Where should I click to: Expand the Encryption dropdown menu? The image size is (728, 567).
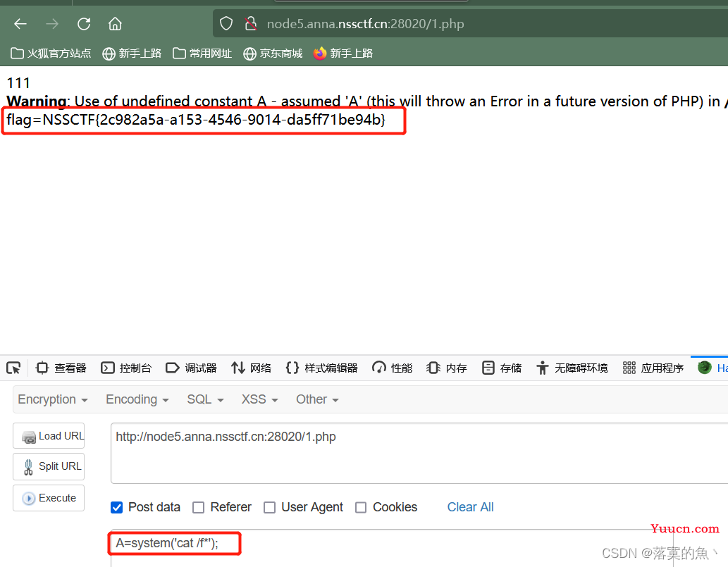[x=52, y=399]
